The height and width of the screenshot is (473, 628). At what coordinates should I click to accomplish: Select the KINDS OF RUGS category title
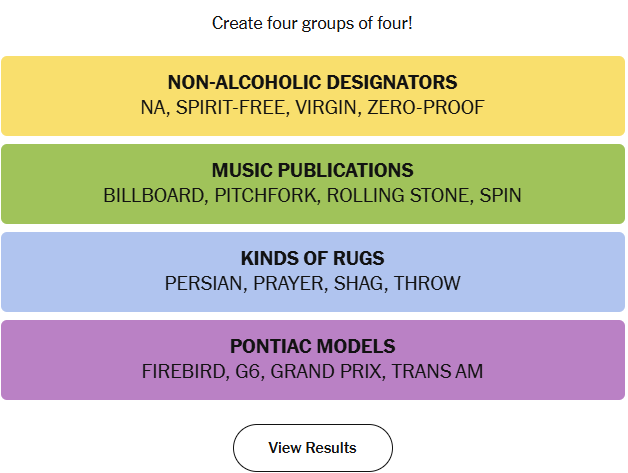click(x=312, y=258)
